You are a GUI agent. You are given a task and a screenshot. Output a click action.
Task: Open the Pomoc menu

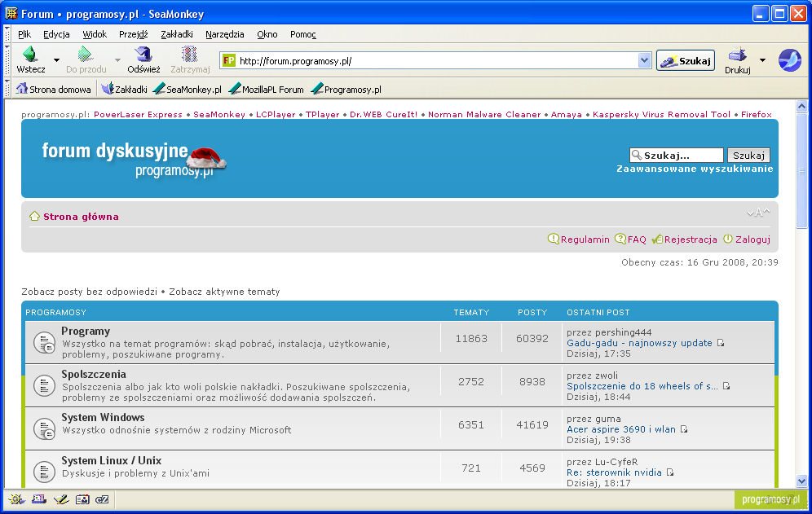click(x=303, y=34)
